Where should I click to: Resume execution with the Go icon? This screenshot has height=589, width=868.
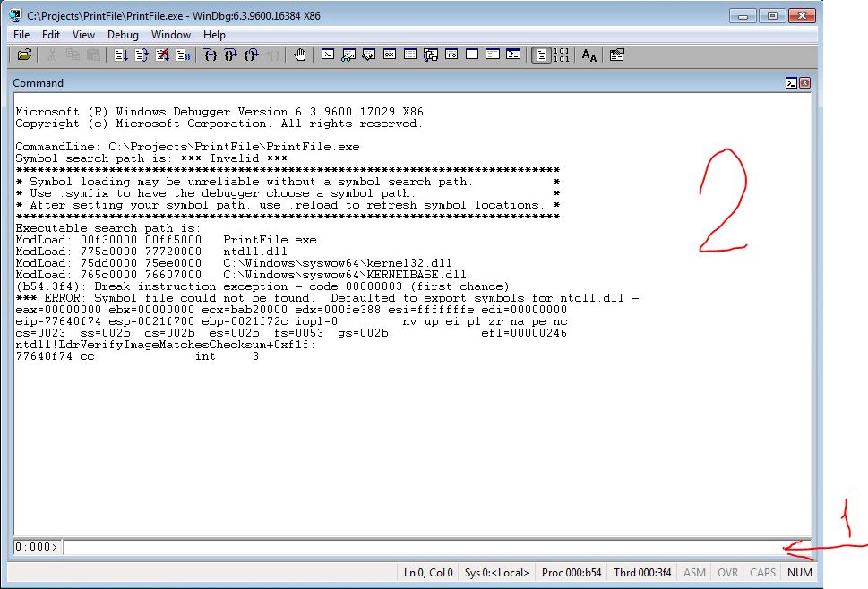121,55
